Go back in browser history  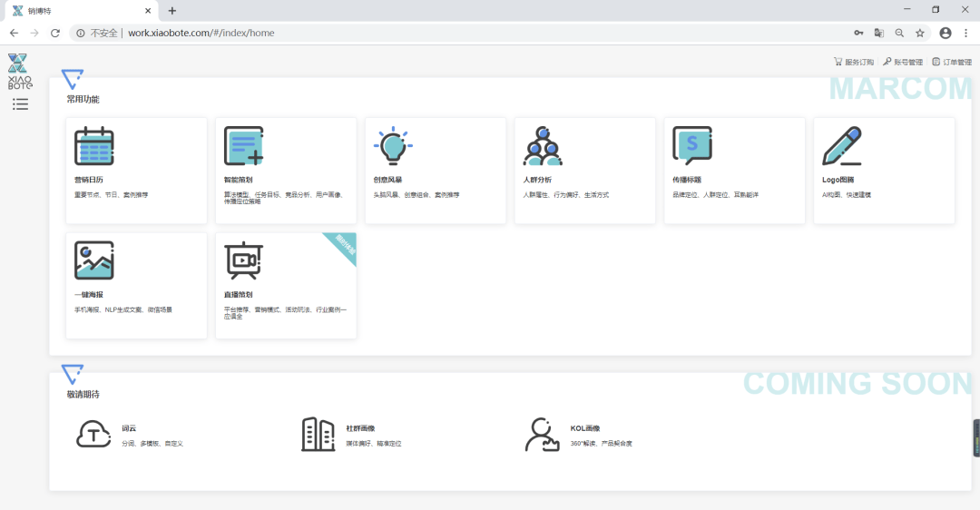coord(14,34)
